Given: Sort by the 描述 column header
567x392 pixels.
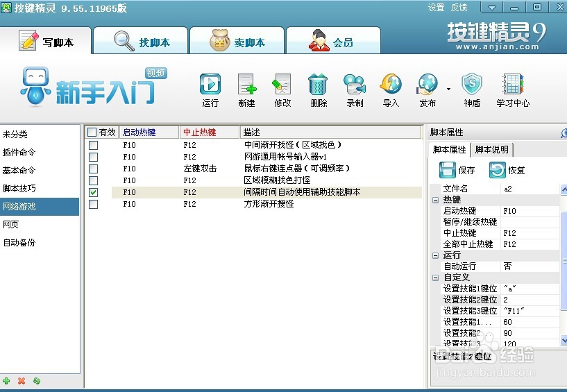Looking at the screenshot, I should click(330, 133).
